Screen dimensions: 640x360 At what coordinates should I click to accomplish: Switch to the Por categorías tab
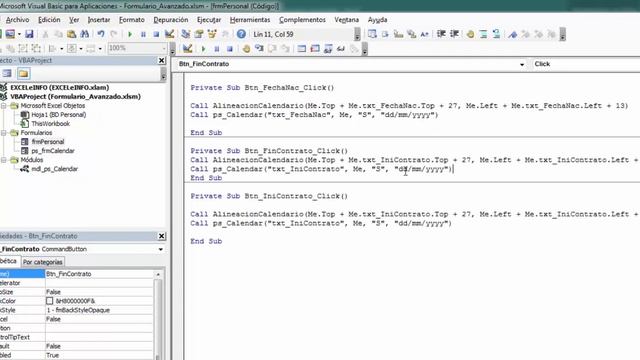[43, 262]
